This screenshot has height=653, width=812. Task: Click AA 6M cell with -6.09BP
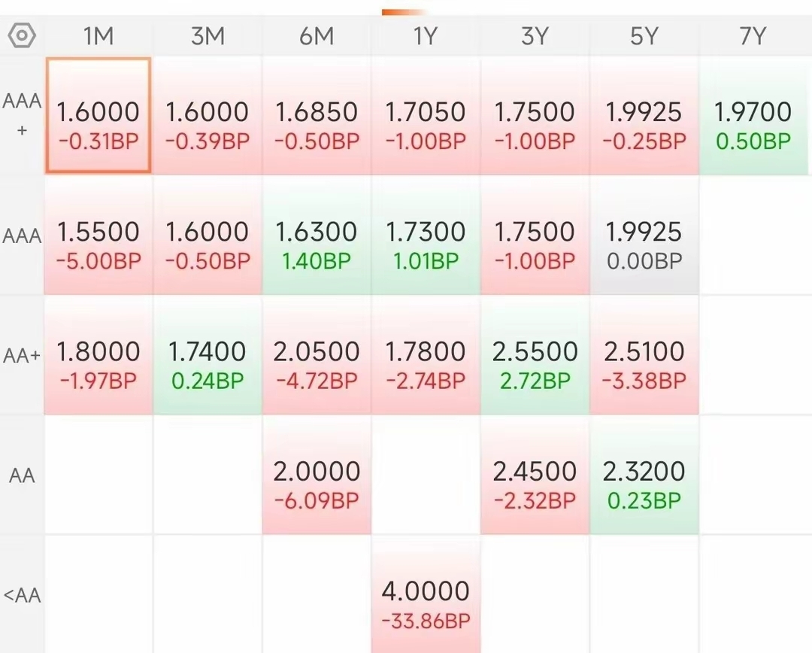click(317, 475)
